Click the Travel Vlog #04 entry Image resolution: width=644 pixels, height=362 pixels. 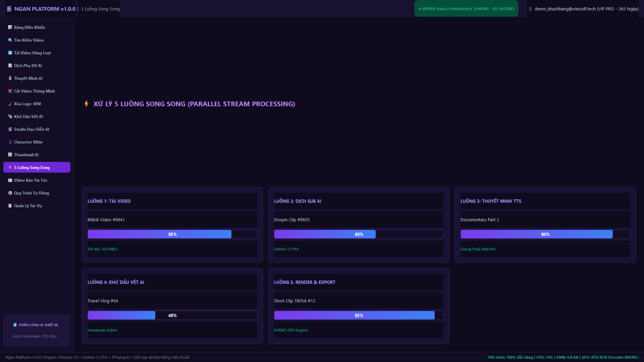point(103,301)
